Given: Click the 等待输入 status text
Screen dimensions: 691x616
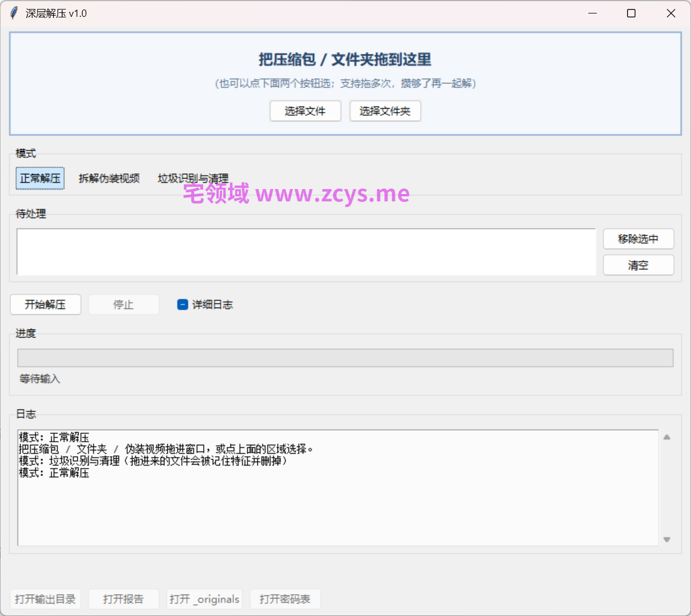Looking at the screenshot, I should [40, 379].
